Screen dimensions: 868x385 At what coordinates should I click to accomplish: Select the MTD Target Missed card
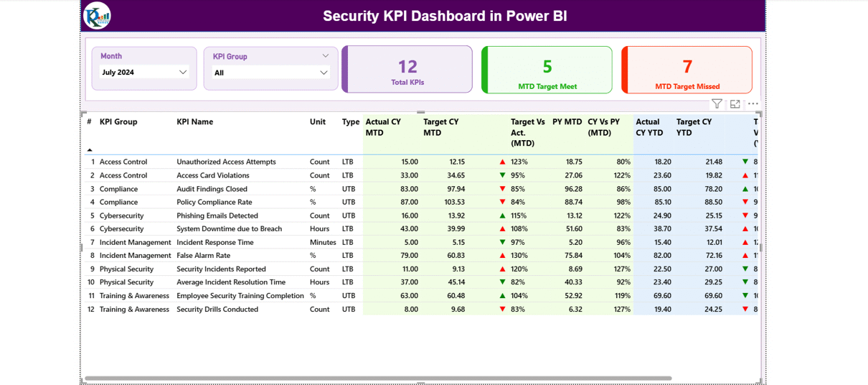[687, 70]
